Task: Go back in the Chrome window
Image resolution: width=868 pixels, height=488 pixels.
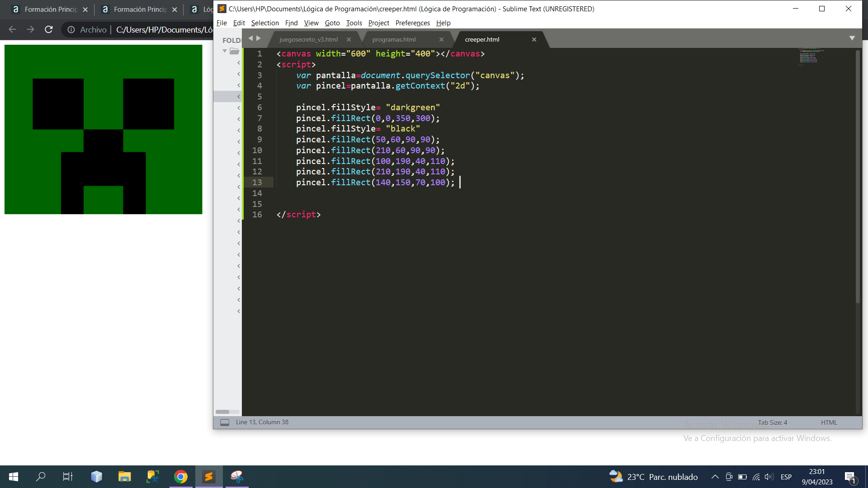Action: coord(12,29)
